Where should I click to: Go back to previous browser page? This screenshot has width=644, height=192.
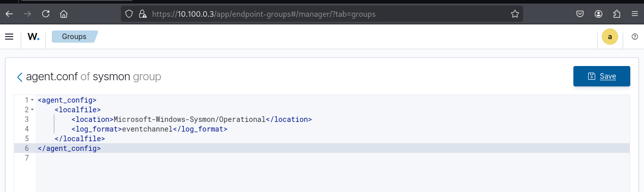click(x=9, y=14)
